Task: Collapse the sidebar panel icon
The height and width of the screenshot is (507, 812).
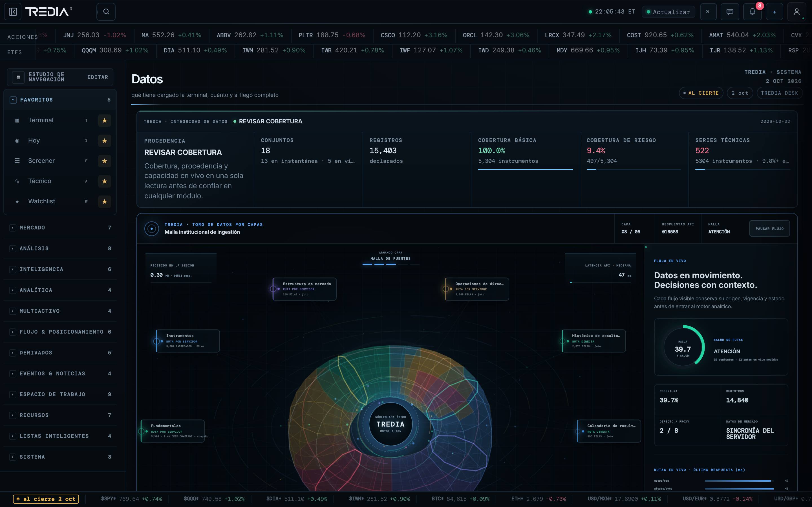Action: [x=13, y=12]
